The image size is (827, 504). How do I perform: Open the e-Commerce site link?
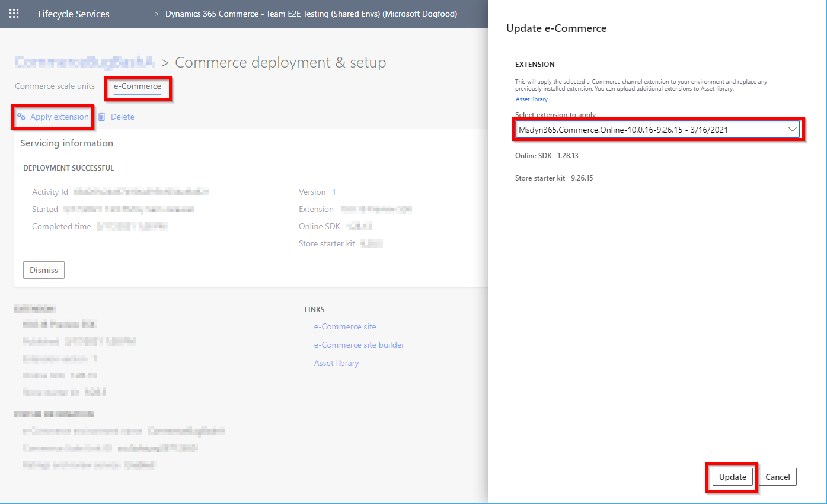click(x=345, y=326)
